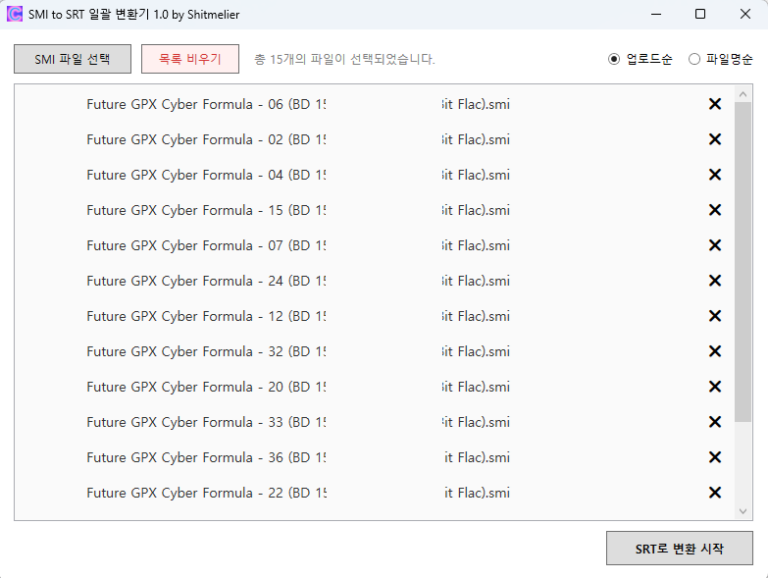Select the Future GPX Cyber Formula - 22 filename
Image resolution: width=768 pixels, height=578 pixels.
pyautogui.click(x=298, y=492)
